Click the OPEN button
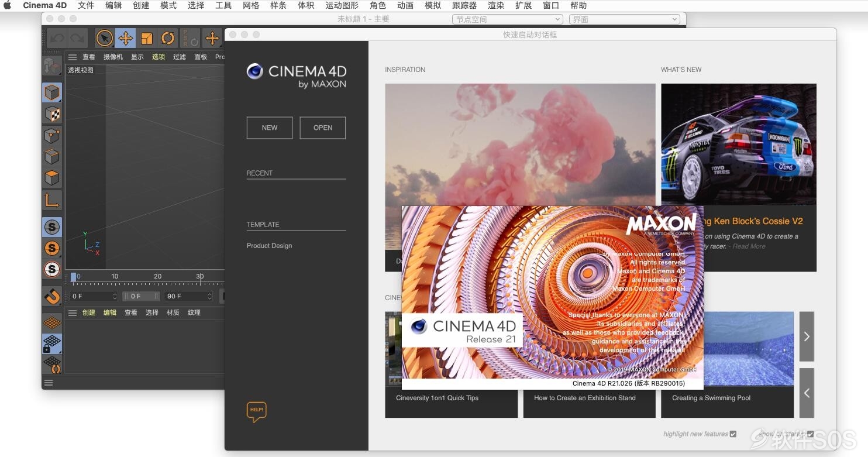The width and height of the screenshot is (868, 457). click(323, 128)
